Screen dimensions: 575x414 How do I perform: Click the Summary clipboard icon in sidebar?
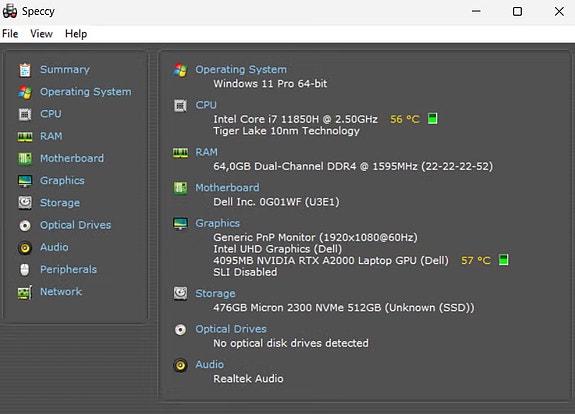[25, 70]
